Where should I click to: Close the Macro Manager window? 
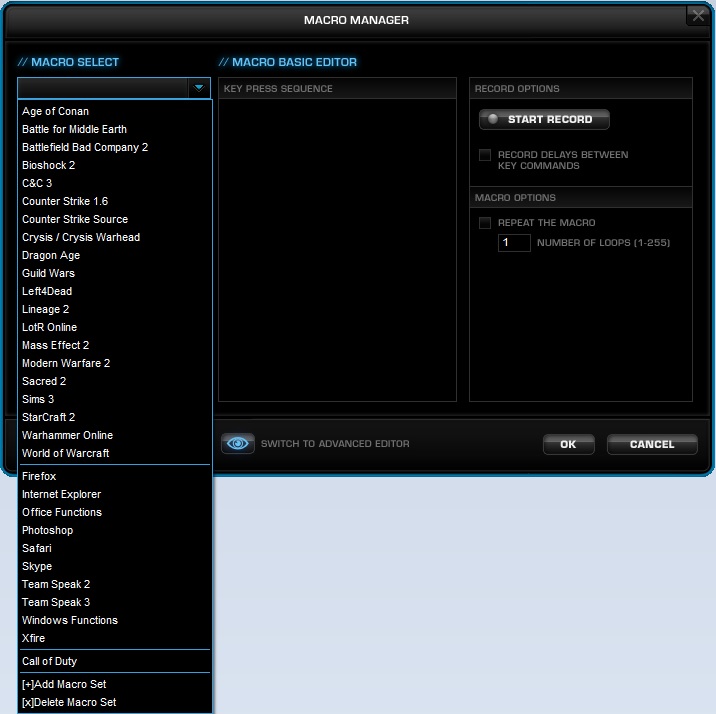pyautogui.click(x=698, y=16)
